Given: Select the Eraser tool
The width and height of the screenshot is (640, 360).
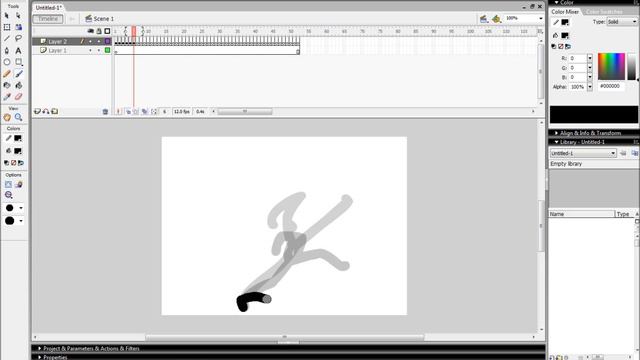Looking at the screenshot, I should (18, 97).
